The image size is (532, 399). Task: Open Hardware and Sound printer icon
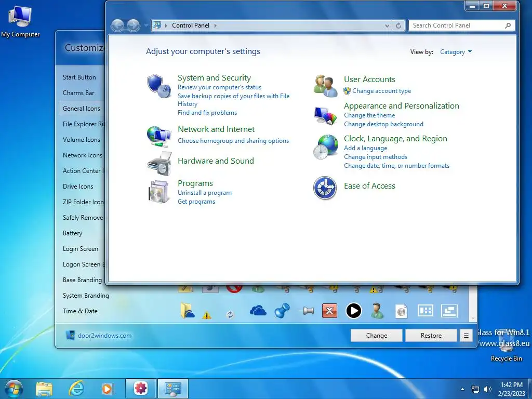(159, 164)
